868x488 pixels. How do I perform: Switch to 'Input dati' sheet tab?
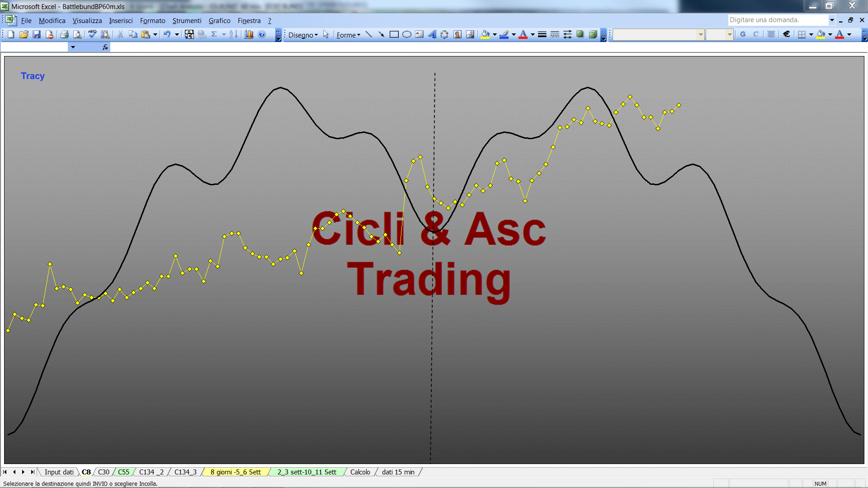(59, 472)
